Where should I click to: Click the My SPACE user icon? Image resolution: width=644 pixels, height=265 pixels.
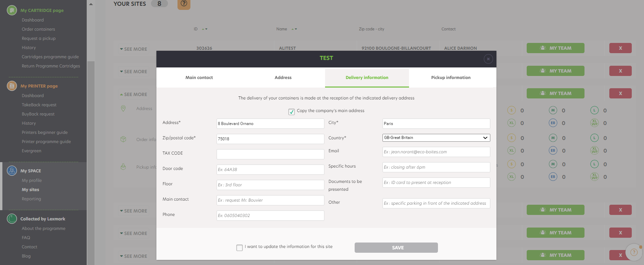click(x=12, y=171)
